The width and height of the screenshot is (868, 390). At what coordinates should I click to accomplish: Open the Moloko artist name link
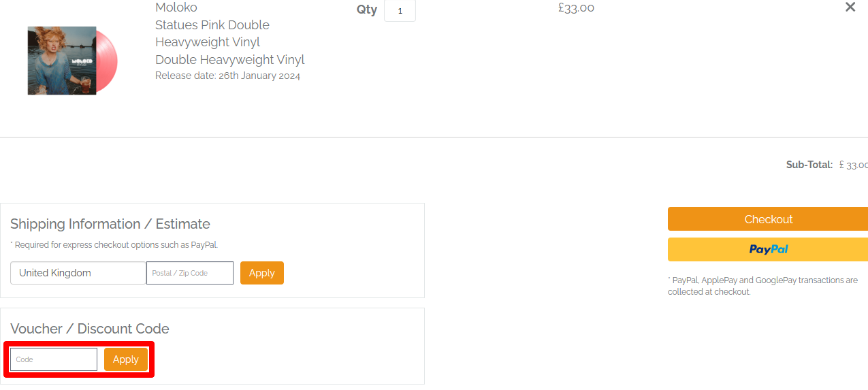coord(176,7)
